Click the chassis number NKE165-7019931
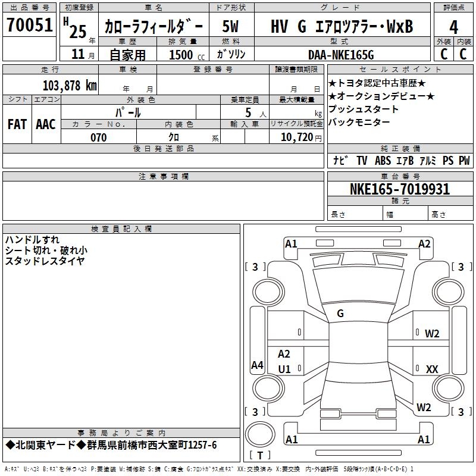This screenshot has height=476, width=476. click(400, 189)
